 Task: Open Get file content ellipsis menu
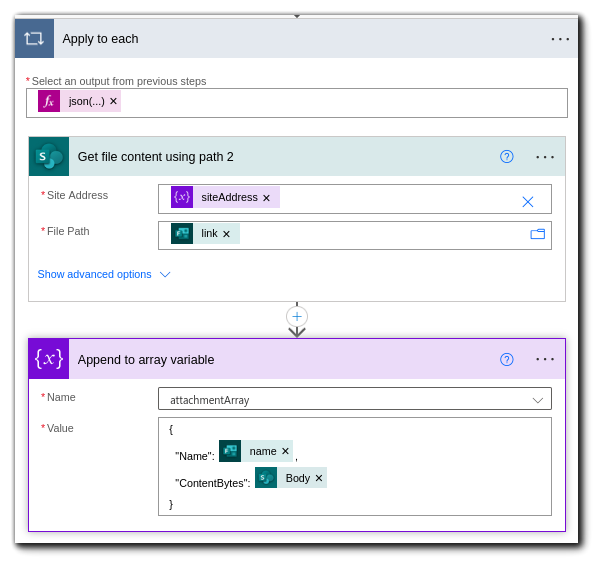tap(545, 157)
